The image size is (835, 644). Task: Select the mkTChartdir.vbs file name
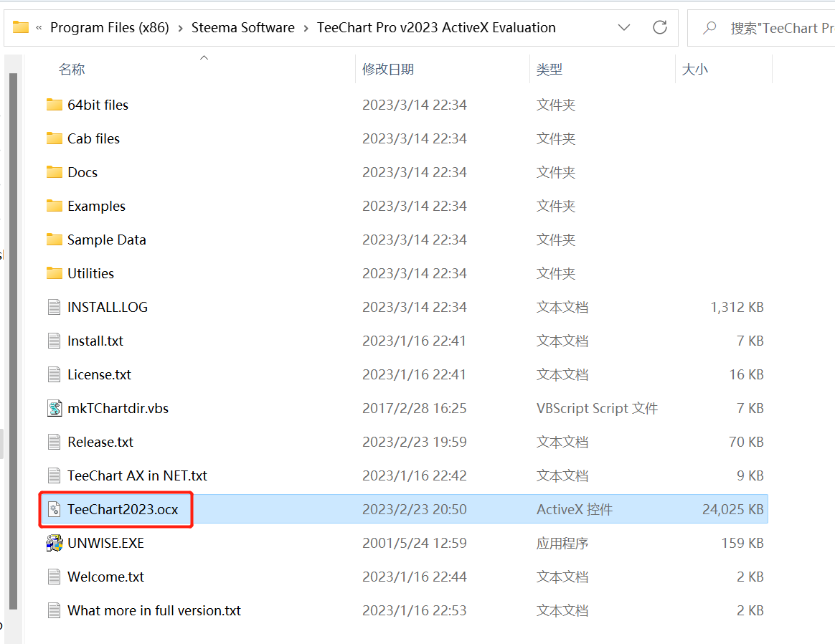(118, 408)
